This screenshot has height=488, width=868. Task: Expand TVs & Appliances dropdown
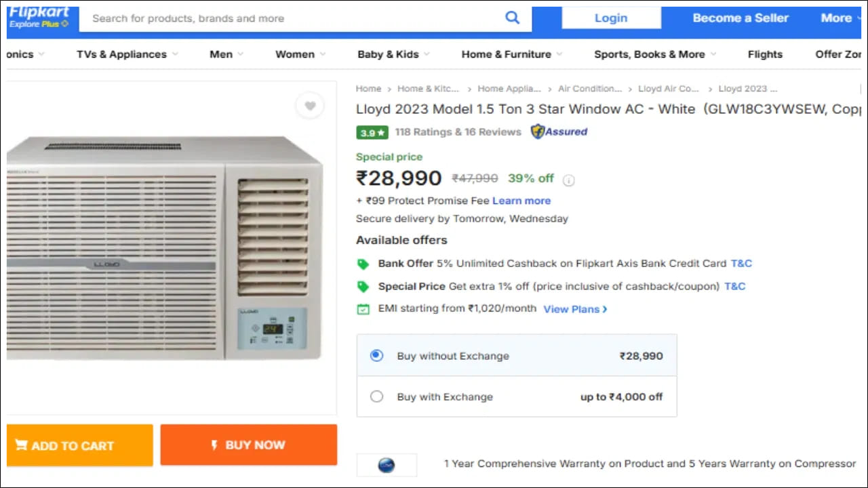tap(127, 54)
